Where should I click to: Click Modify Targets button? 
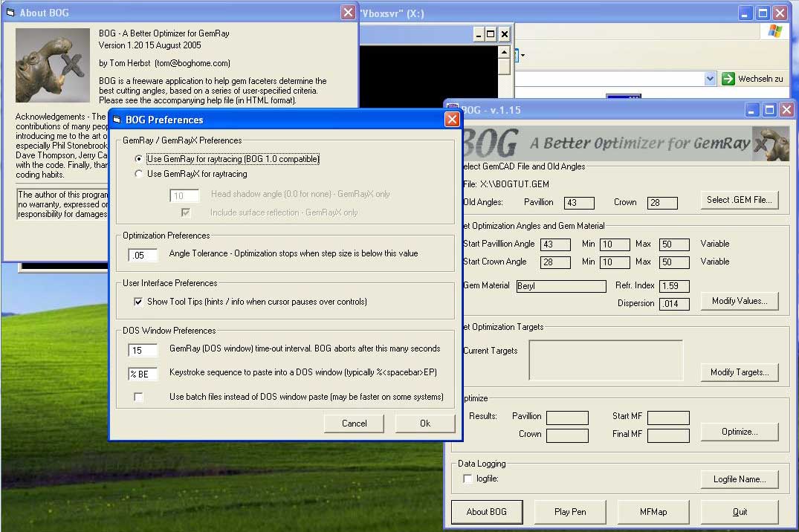click(740, 372)
